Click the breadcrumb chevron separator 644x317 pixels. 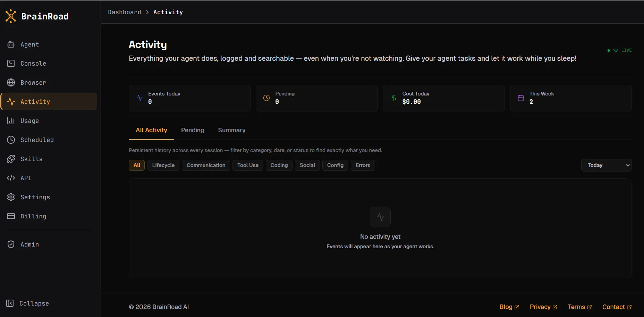(147, 12)
